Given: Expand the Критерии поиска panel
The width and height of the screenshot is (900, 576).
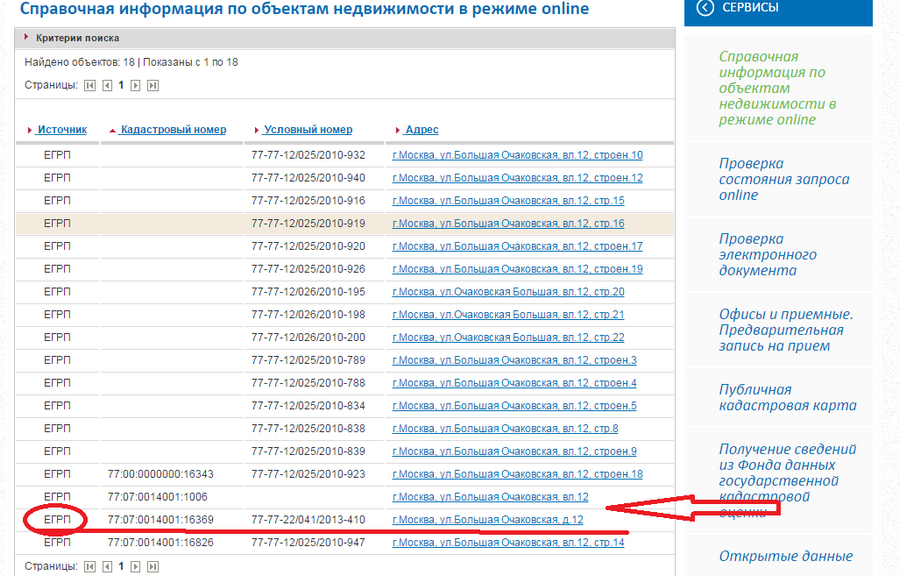Looking at the screenshot, I should (x=77, y=38).
